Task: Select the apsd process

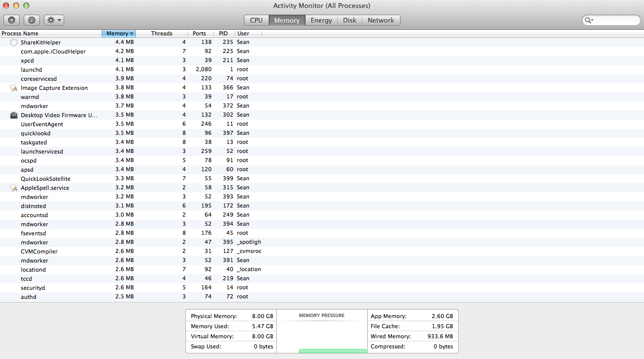Action: (322, 170)
